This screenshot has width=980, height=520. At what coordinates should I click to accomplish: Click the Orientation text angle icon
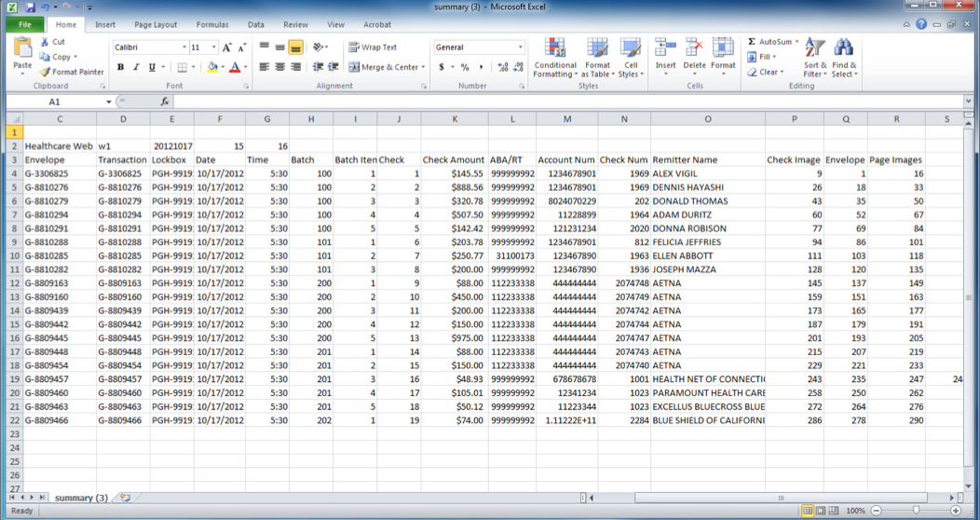click(x=318, y=48)
